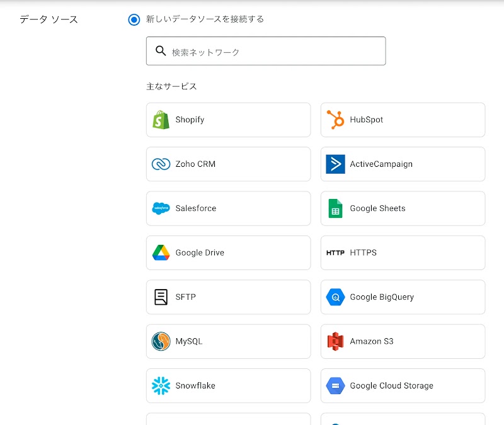Viewport: 504px width, 425px height.
Task: Click the Google Sheets icon
Action: (x=335, y=208)
